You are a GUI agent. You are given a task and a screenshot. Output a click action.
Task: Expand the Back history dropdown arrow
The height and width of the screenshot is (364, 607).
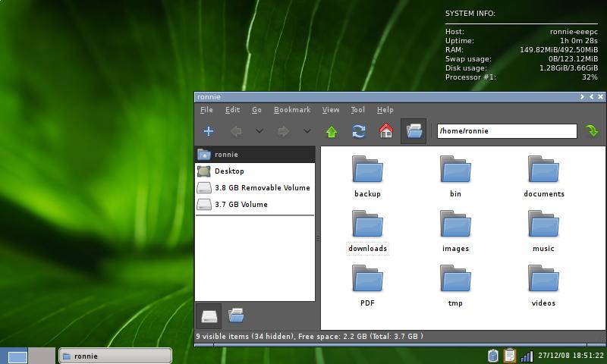[259, 131]
